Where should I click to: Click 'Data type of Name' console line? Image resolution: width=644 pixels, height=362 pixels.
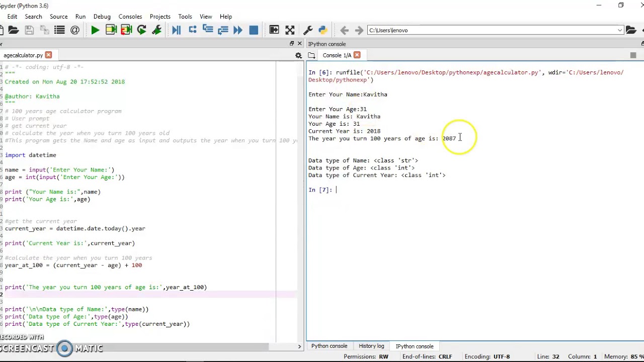(x=363, y=160)
